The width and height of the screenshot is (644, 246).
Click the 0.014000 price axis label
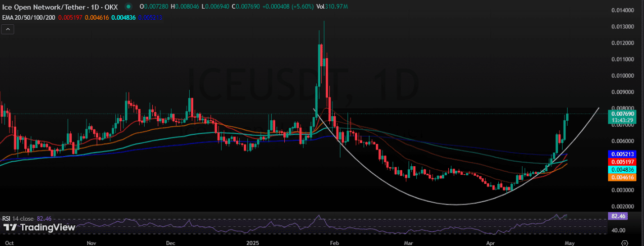pos(623,10)
